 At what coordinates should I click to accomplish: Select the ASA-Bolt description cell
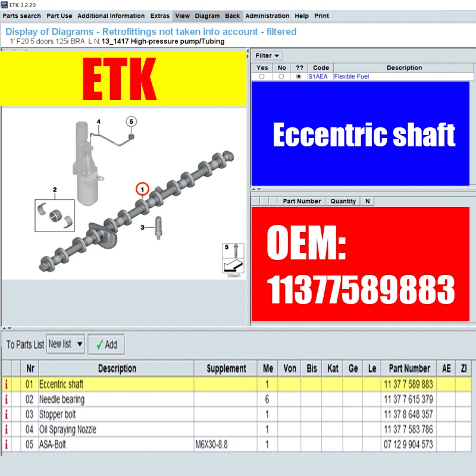point(116,444)
